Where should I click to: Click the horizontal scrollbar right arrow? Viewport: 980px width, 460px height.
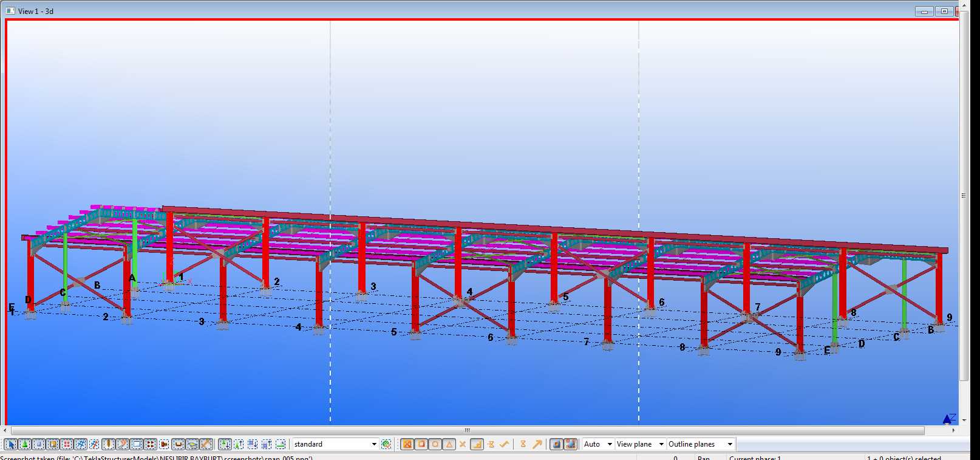pos(953,430)
